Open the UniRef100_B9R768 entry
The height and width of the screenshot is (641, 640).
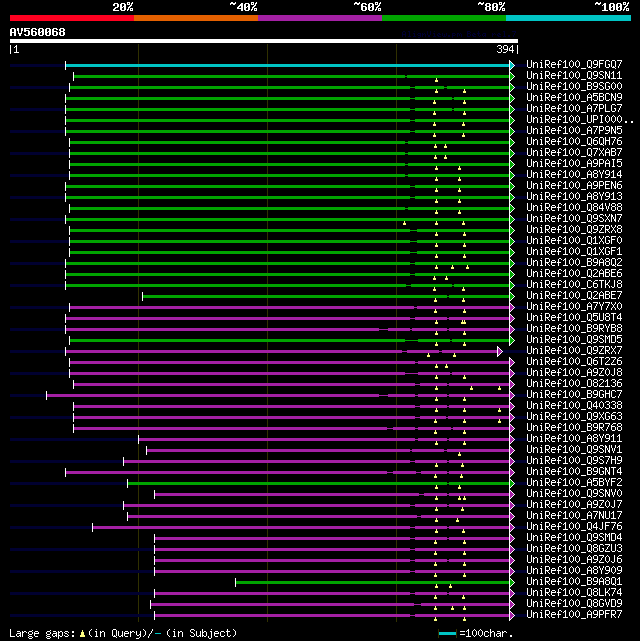tap(574, 427)
